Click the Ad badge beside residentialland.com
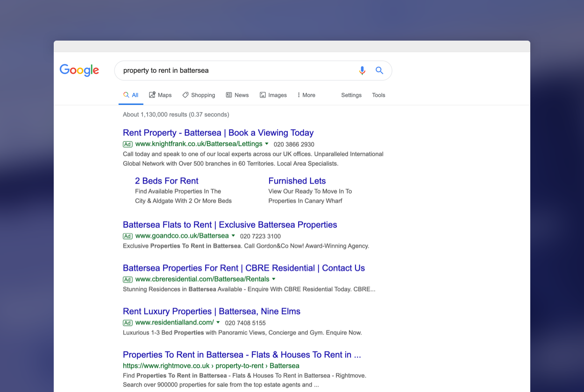This screenshot has width=584, height=392. (x=128, y=323)
